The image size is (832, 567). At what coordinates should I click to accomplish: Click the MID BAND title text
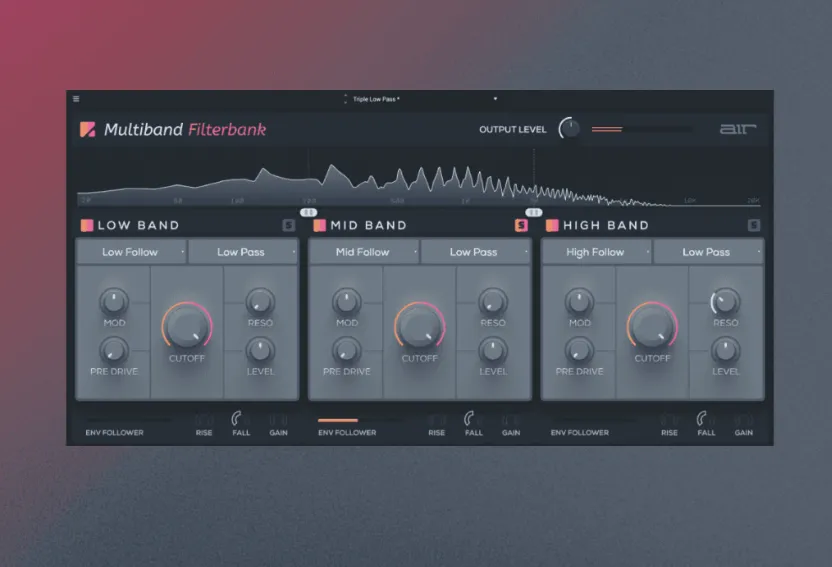pyautogui.click(x=368, y=225)
